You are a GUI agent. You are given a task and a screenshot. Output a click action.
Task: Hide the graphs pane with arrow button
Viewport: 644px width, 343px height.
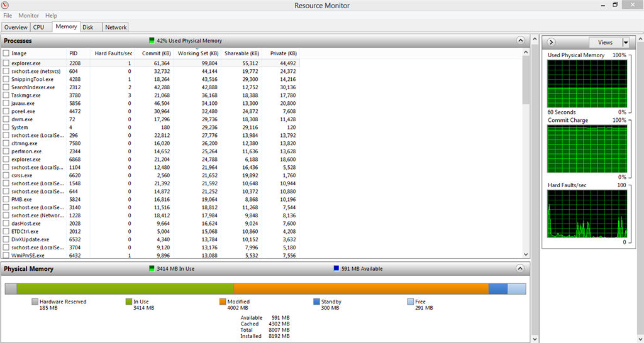551,42
